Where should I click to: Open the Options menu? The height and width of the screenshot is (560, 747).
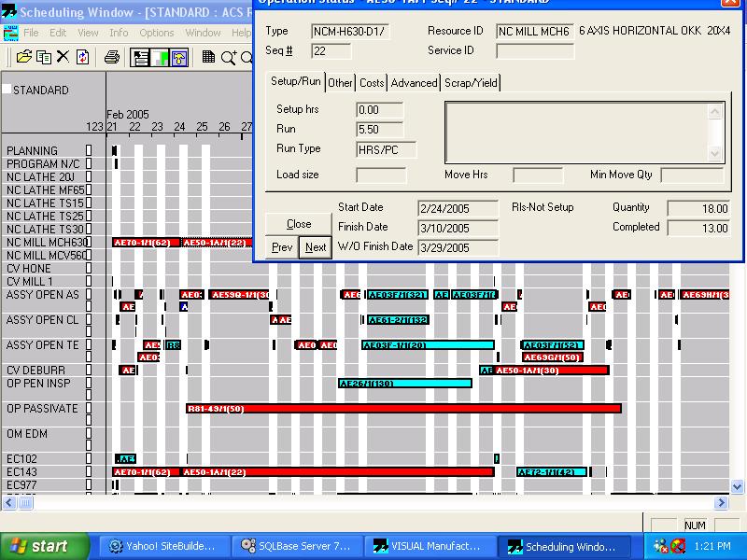(157, 33)
